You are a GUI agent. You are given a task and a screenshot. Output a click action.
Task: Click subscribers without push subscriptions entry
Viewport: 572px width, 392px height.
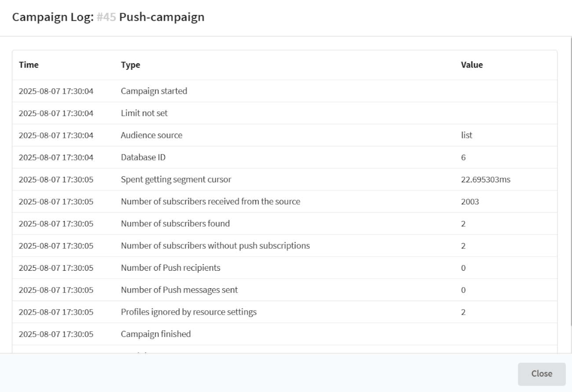point(215,246)
